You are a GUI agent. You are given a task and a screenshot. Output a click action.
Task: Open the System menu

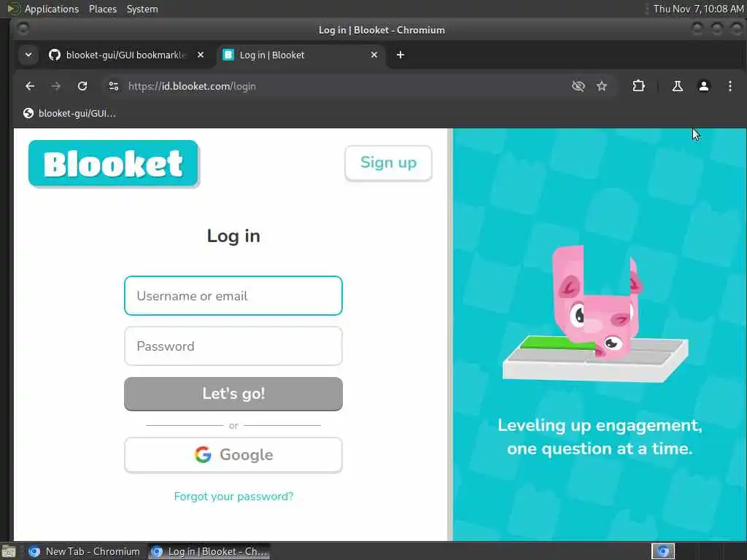142,9
